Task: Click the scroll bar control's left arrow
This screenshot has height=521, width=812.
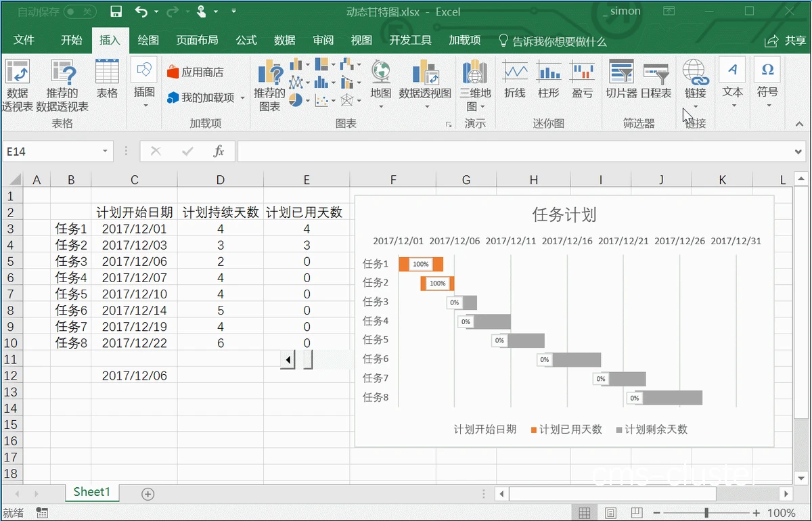Action: (288, 360)
